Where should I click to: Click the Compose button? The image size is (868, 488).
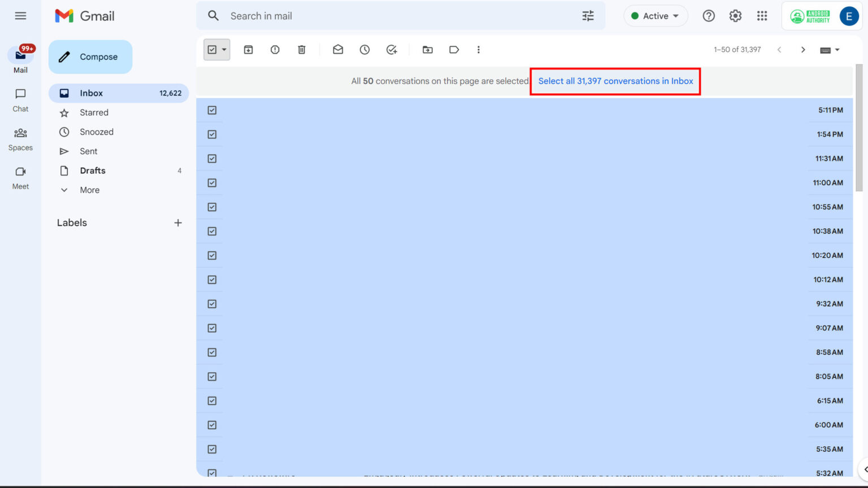click(90, 56)
